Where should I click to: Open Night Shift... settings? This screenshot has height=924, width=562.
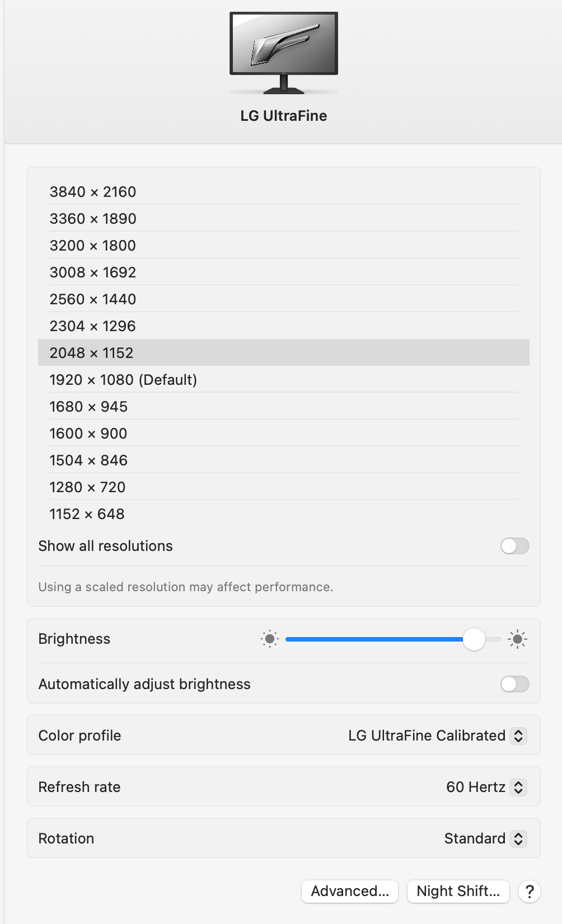458,891
